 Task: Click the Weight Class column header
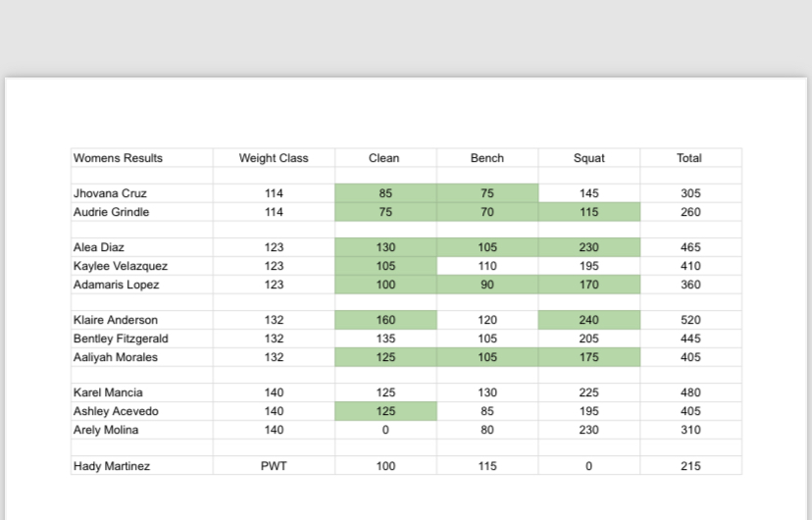click(x=274, y=158)
